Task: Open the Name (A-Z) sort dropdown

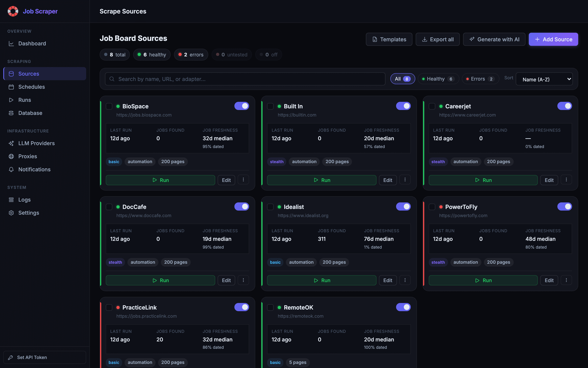Action: pos(544,79)
